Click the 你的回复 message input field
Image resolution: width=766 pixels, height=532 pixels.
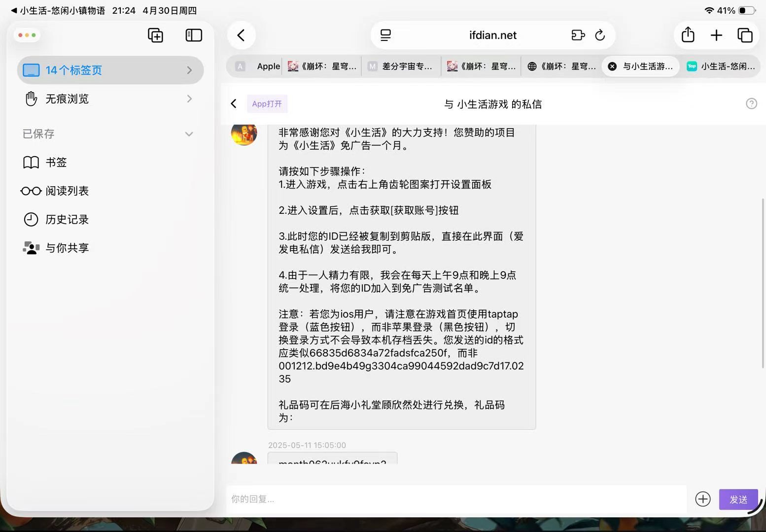point(456,499)
